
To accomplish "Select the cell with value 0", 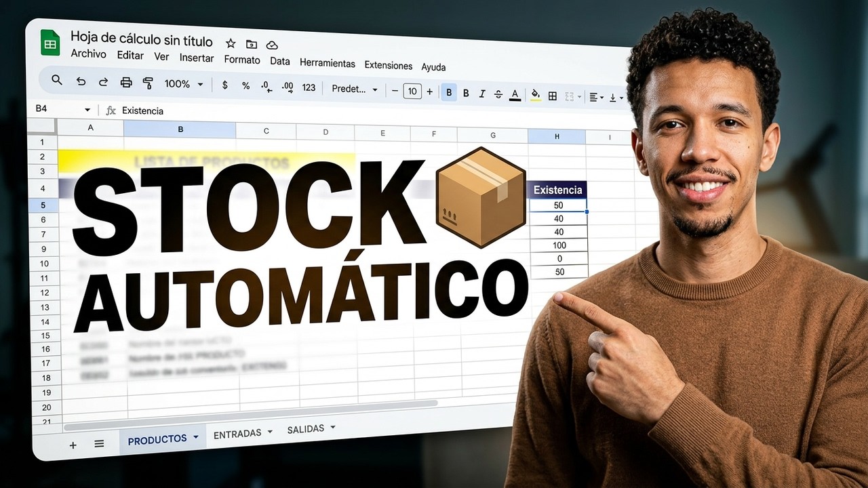I will 559,259.
